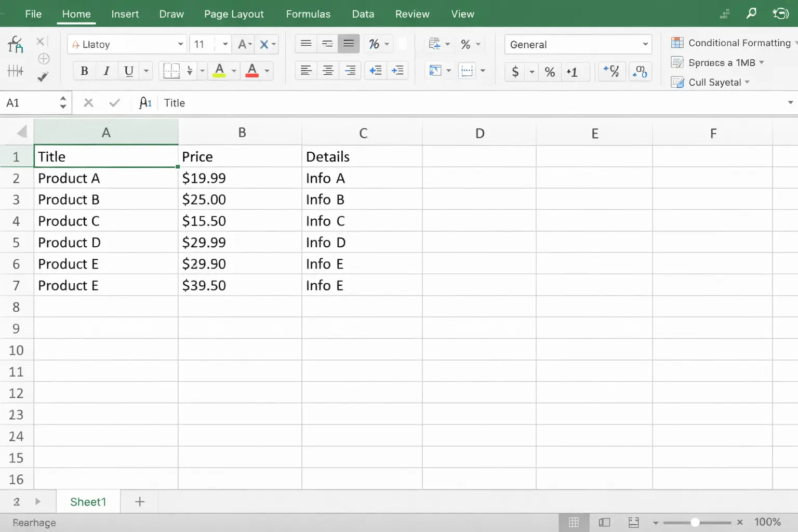Open the font size dropdown
This screenshot has height=532, width=798.
point(224,44)
